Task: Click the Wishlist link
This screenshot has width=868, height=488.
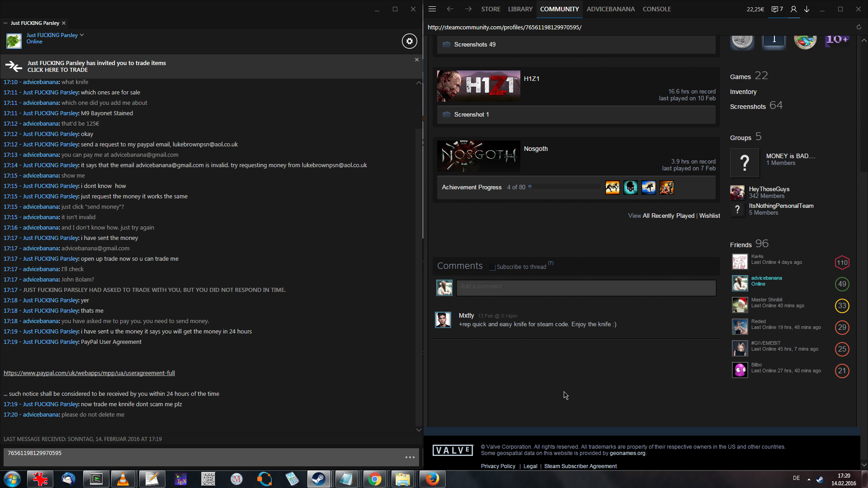Action: (x=709, y=216)
